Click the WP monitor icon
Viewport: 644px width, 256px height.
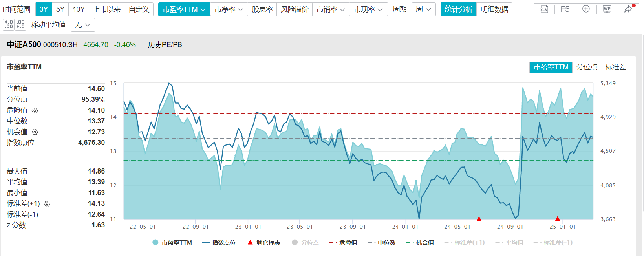point(607,9)
